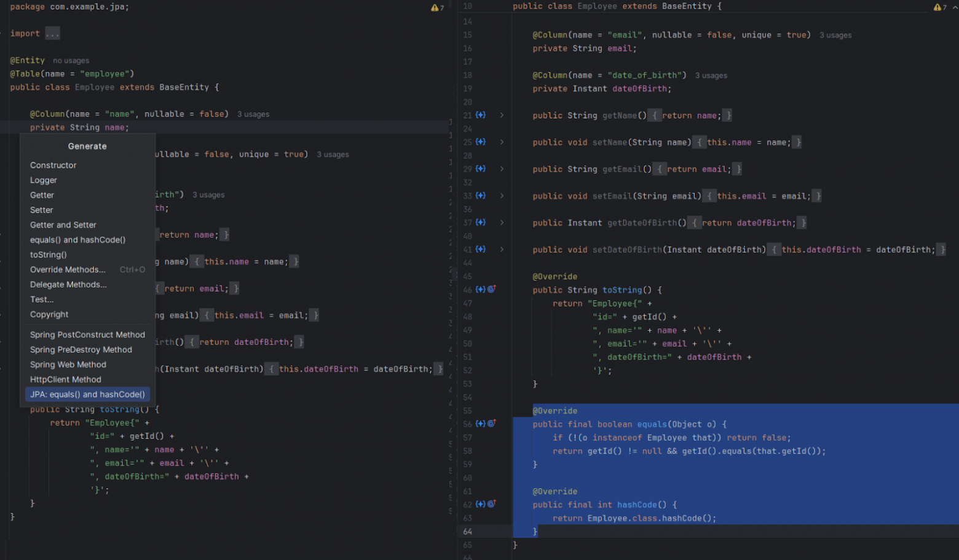Click the 'hashCode' method name on line 62
This screenshot has width=959, height=560.
pos(637,505)
